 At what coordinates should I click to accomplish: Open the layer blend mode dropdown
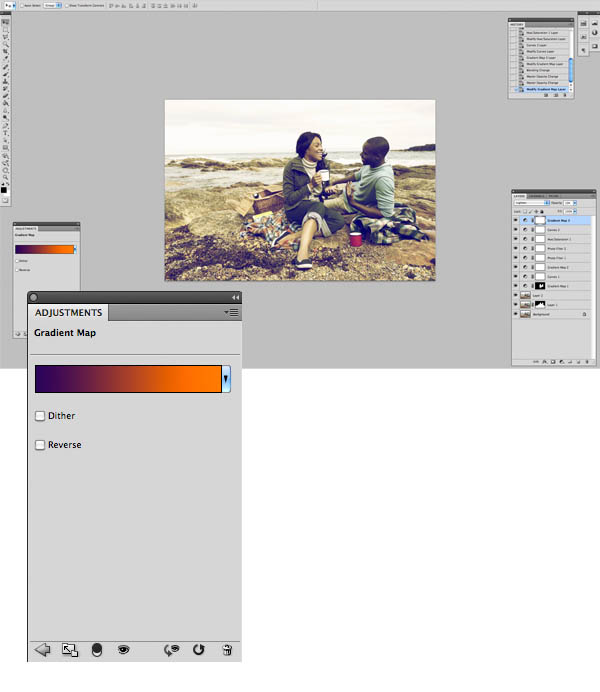coord(532,203)
